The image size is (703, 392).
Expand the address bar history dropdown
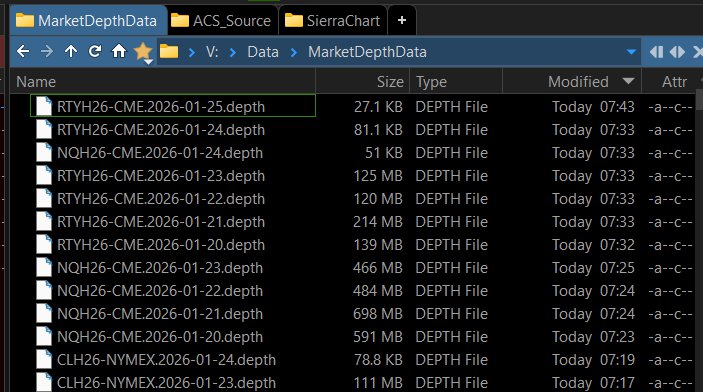631,52
